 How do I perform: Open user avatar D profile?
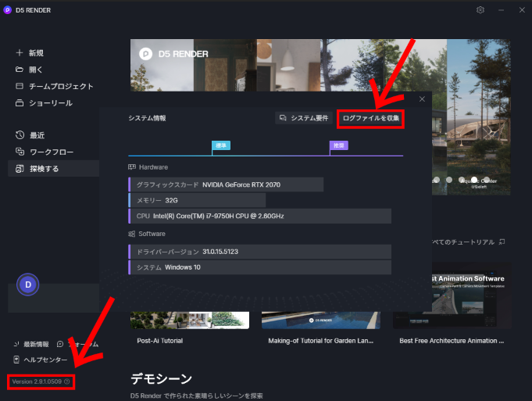pos(28,285)
